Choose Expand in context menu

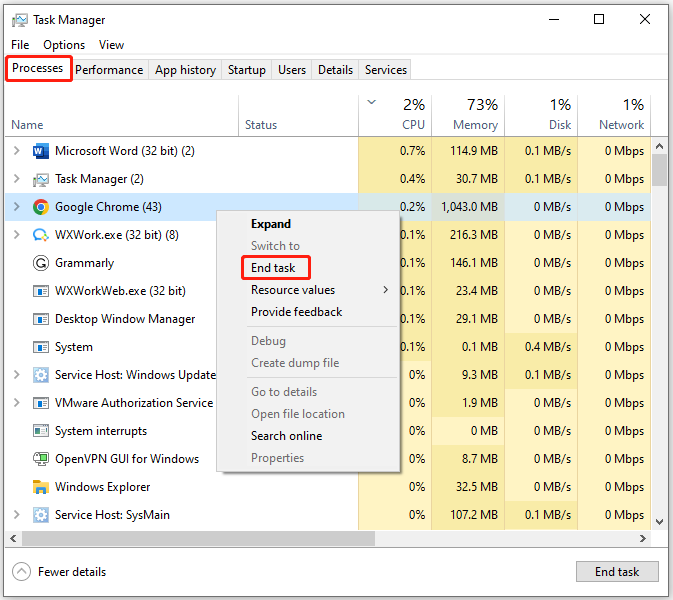point(271,224)
